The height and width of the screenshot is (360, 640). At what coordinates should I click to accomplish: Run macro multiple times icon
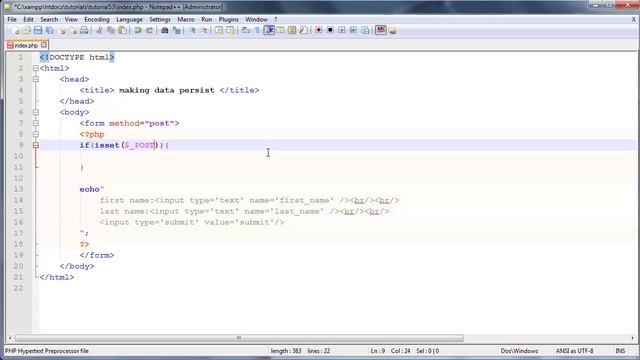click(x=353, y=30)
